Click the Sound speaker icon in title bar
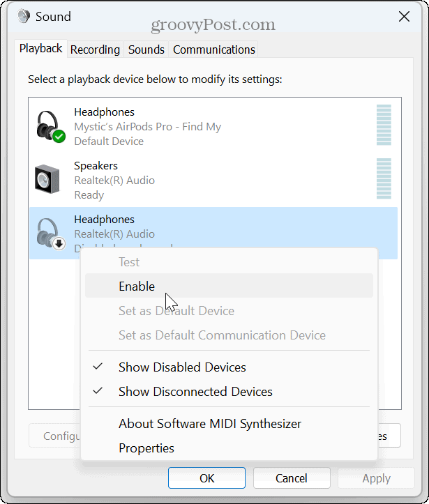429x504 pixels. [x=24, y=16]
